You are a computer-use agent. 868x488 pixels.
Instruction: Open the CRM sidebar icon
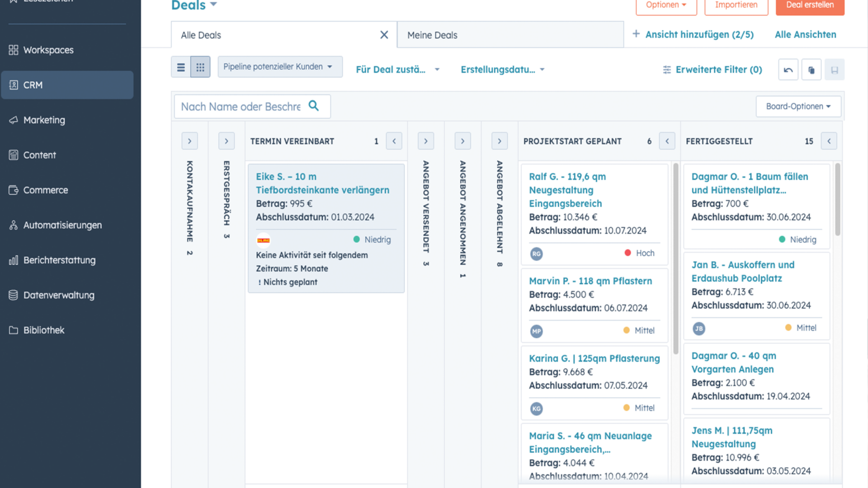click(14, 85)
